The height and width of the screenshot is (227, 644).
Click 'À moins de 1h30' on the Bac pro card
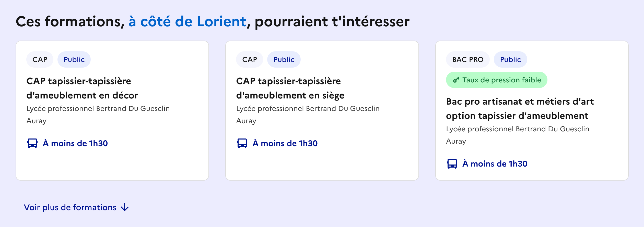[x=495, y=164]
